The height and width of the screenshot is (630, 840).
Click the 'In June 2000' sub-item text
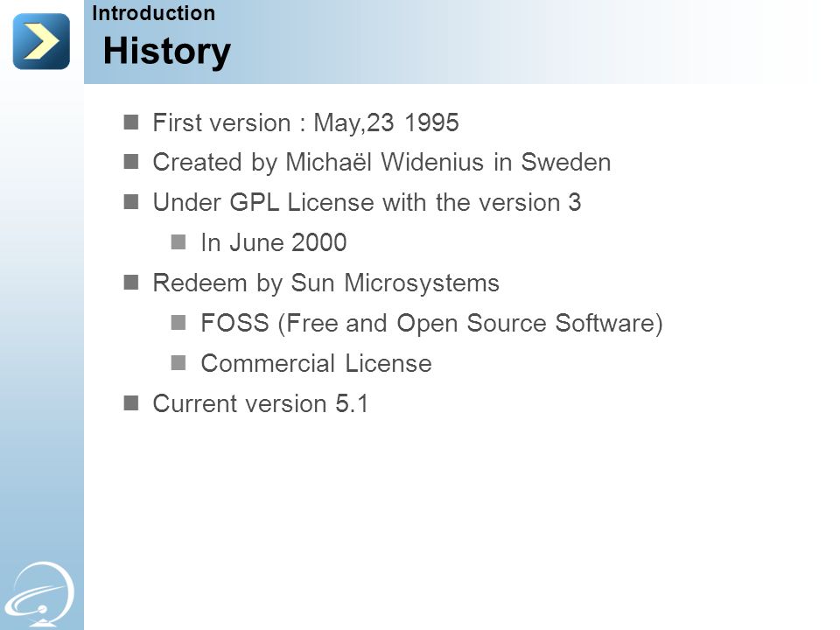point(274,242)
